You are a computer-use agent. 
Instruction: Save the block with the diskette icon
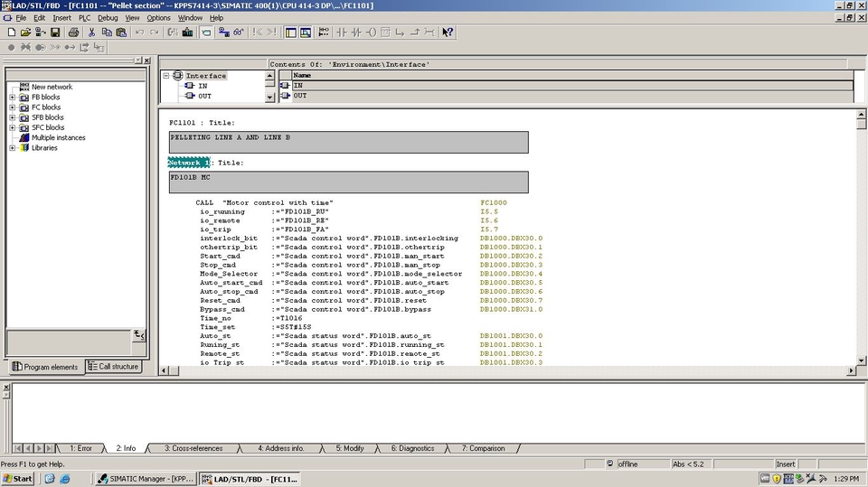(54, 33)
